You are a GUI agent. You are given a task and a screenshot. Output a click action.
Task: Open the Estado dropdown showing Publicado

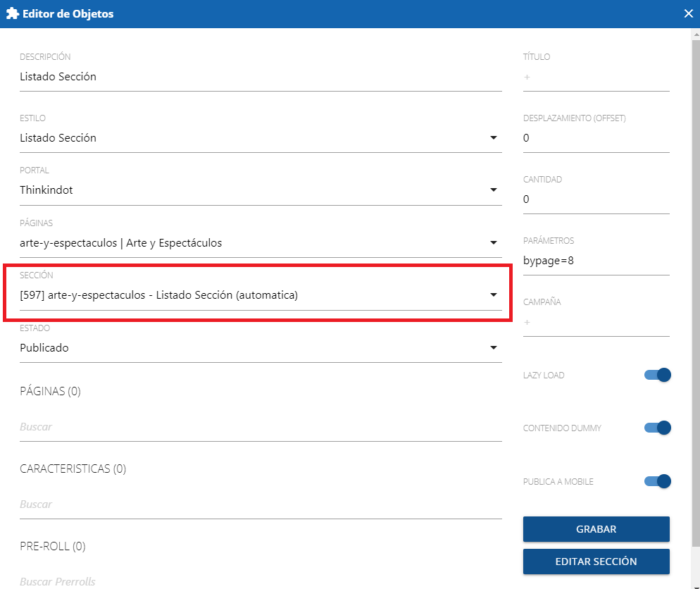point(494,348)
